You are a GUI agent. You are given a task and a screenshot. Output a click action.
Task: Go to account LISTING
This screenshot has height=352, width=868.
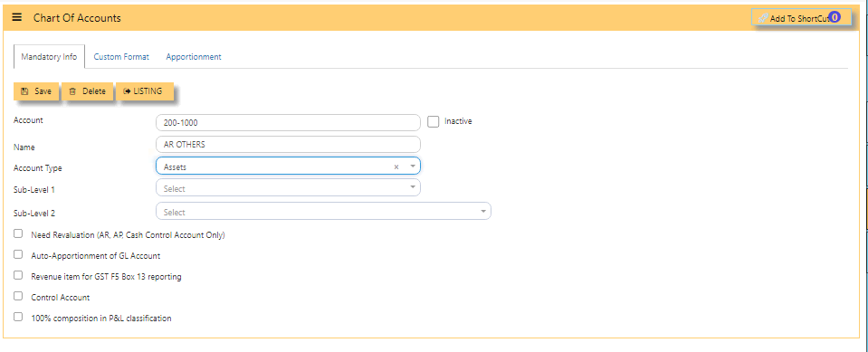[x=145, y=91]
